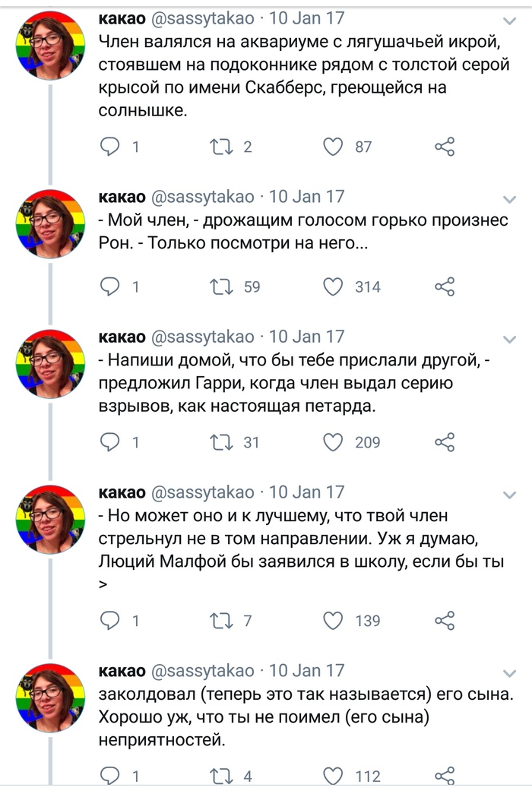This screenshot has height=794, width=532.
Task: Share the last tweet with 112 likes
Action: (445, 776)
